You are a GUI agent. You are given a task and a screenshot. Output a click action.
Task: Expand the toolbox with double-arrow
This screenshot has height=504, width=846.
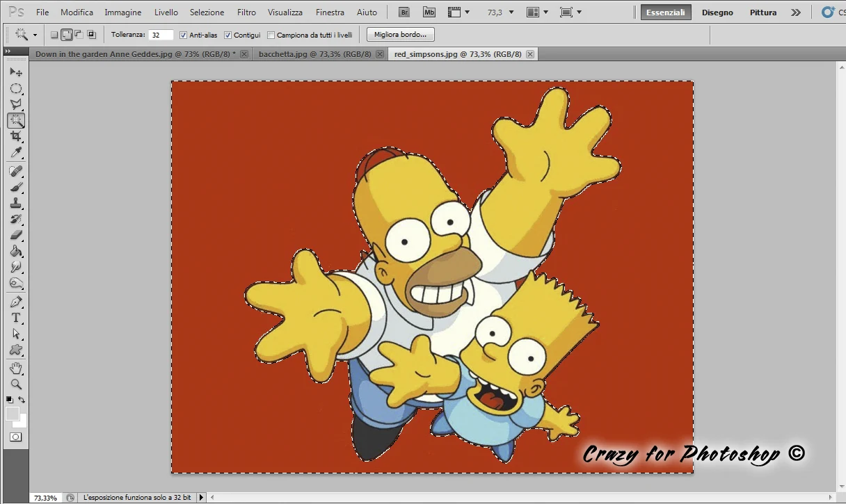click(x=8, y=51)
